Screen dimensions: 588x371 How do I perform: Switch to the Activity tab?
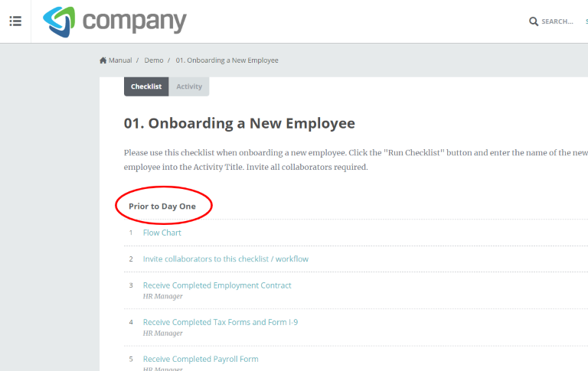(189, 86)
